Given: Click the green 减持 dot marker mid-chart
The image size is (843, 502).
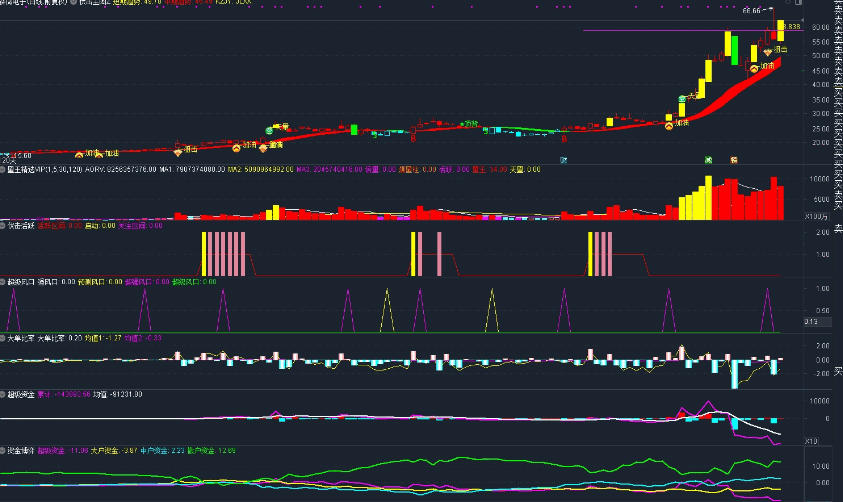Looking at the screenshot, I should pyautogui.click(x=462, y=124).
